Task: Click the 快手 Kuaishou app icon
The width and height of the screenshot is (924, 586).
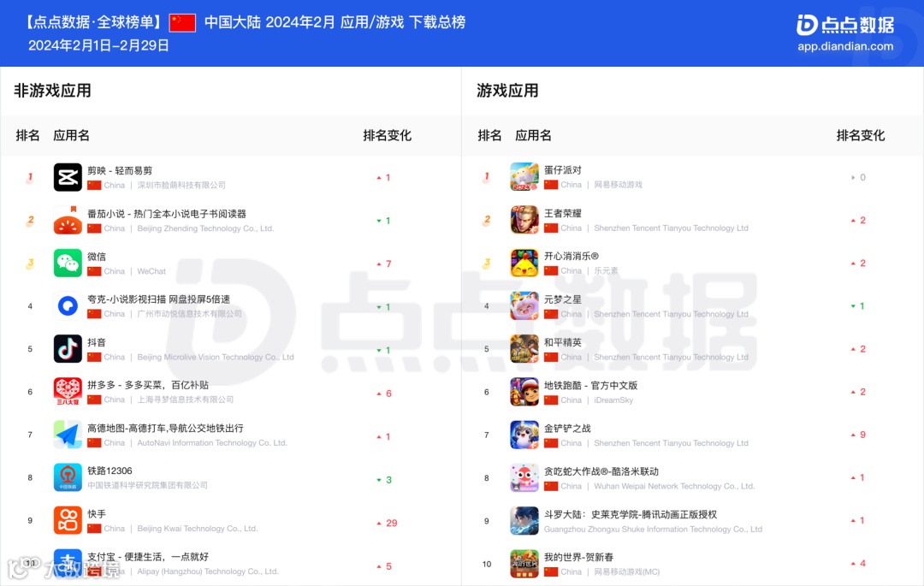Action: pos(68,521)
